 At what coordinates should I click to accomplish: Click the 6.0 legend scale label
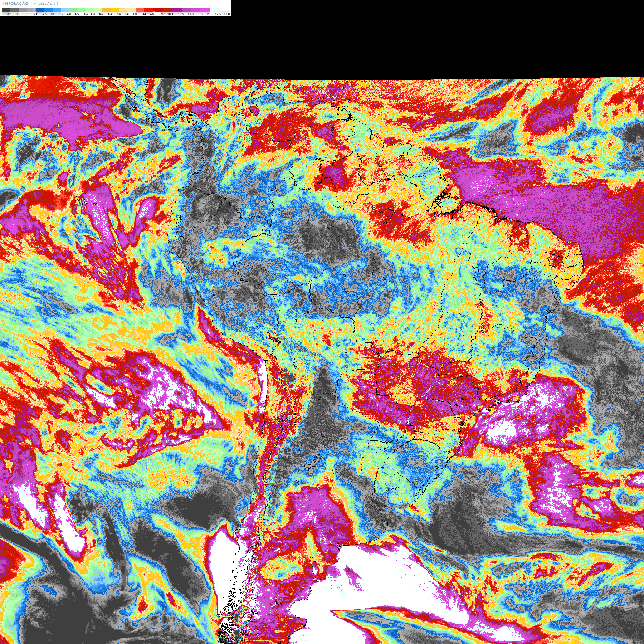coord(101,14)
